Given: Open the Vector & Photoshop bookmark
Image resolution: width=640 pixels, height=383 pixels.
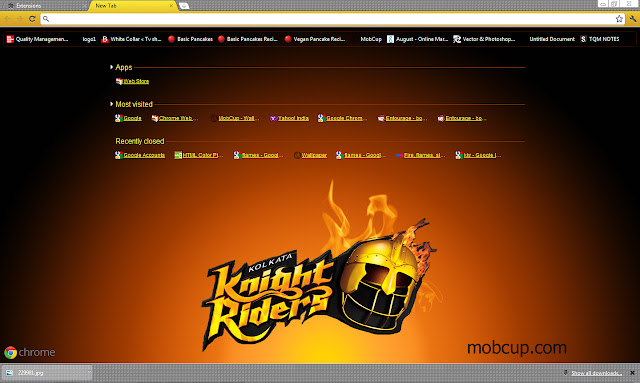Looking at the screenshot, I should coord(484,39).
